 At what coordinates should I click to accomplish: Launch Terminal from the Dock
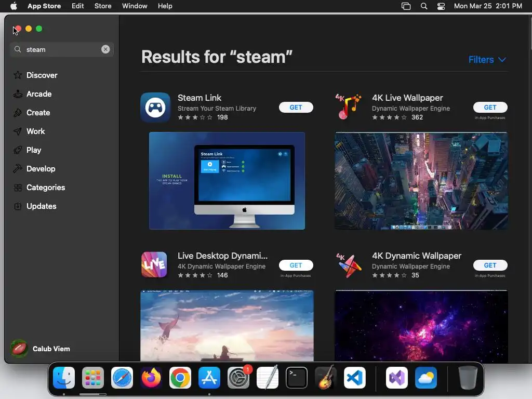click(297, 377)
